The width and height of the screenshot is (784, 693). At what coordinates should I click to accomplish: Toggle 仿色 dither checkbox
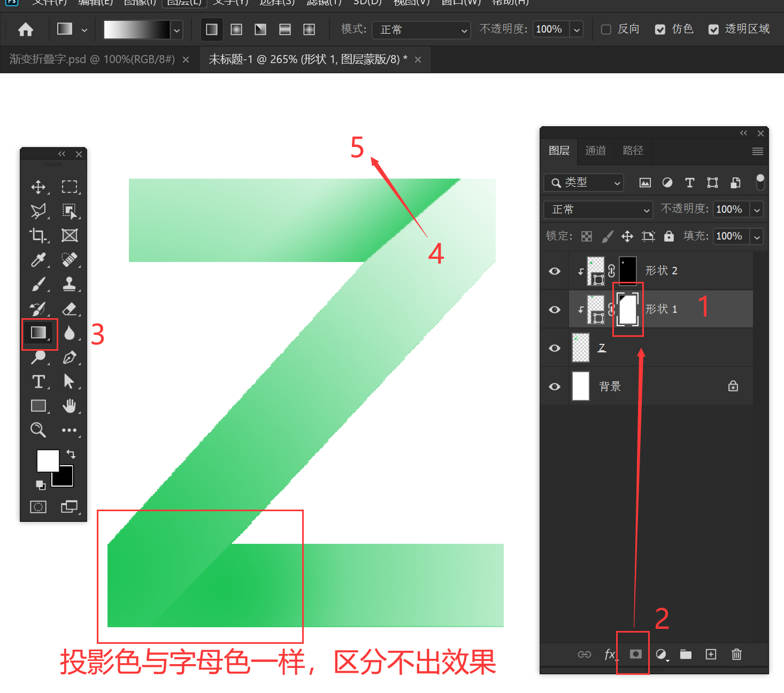[660, 29]
